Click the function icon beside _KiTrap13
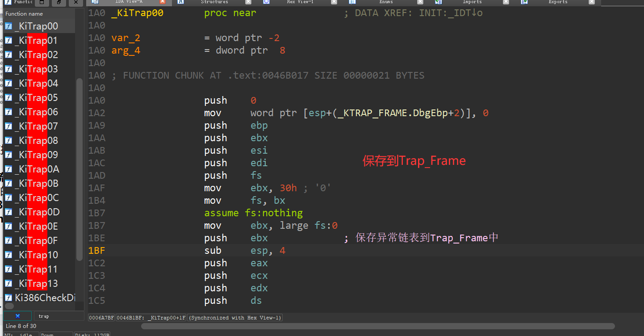The width and height of the screenshot is (644, 336). pos(8,284)
